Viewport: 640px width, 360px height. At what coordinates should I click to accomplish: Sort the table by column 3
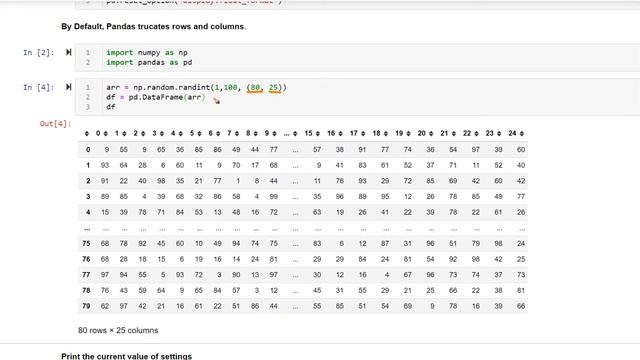(x=162, y=133)
